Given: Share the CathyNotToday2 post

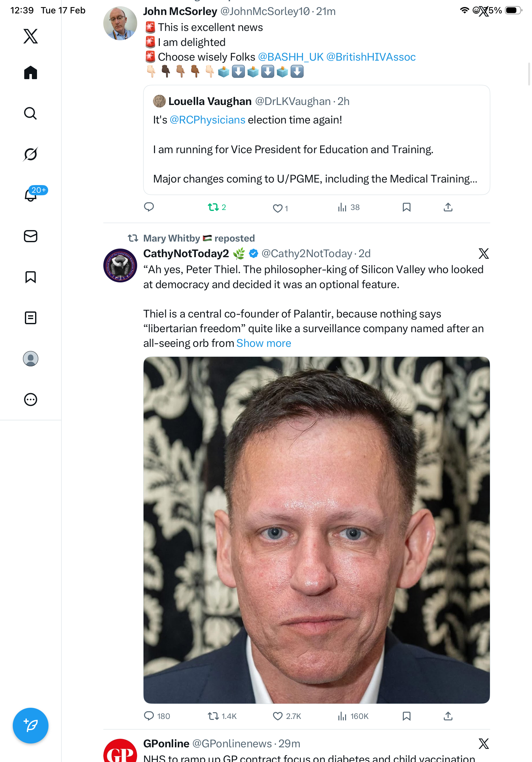Looking at the screenshot, I should [x=448, y=716].
